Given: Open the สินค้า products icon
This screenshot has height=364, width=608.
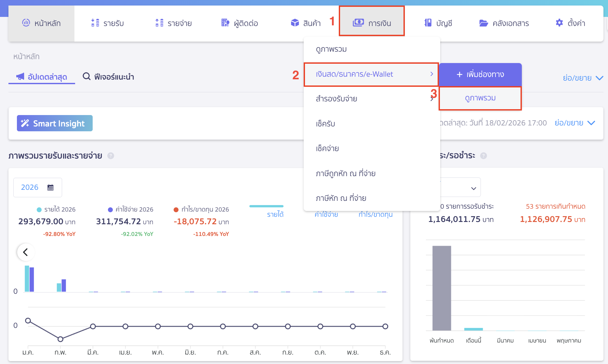Looking at the screenshot, I should [295, 23].
